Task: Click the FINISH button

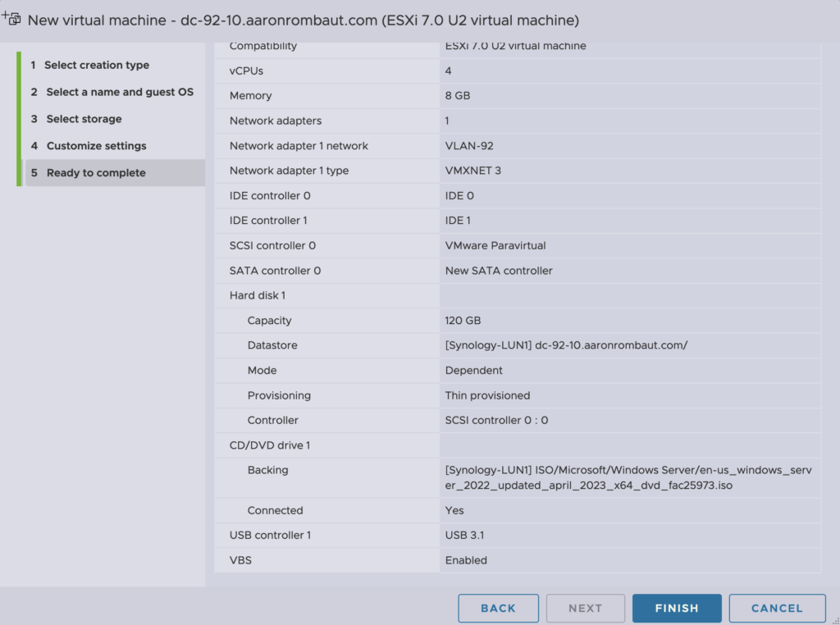Action: pyautogui.click(x=677, y=608)
